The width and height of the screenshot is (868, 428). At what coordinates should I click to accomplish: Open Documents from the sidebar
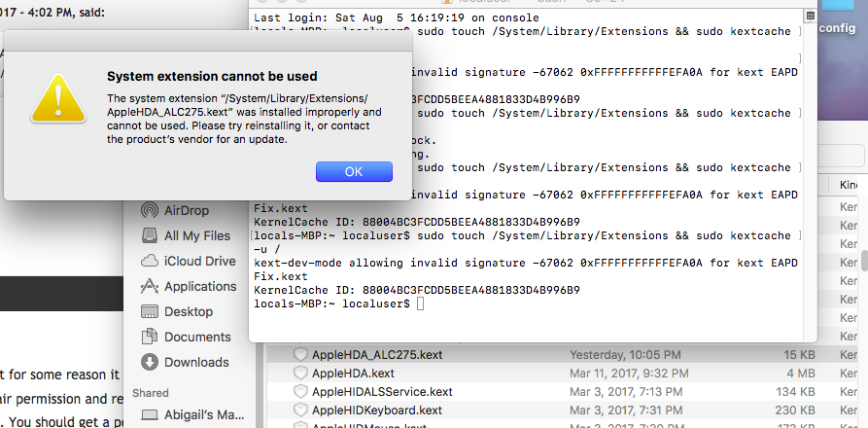197,337
